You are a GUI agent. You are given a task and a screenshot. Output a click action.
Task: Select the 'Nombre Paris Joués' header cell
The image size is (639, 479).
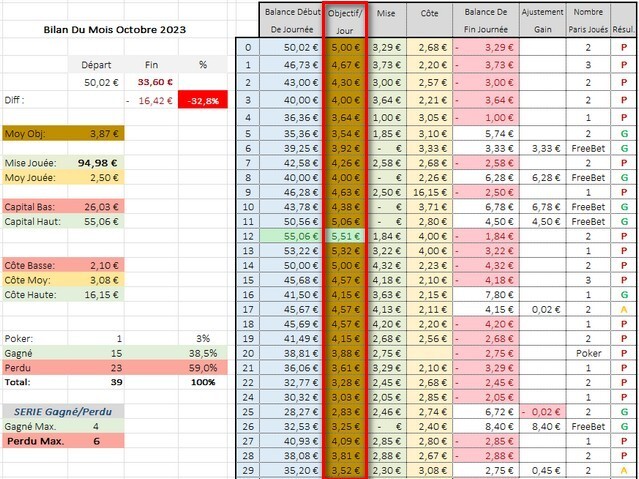588,20
